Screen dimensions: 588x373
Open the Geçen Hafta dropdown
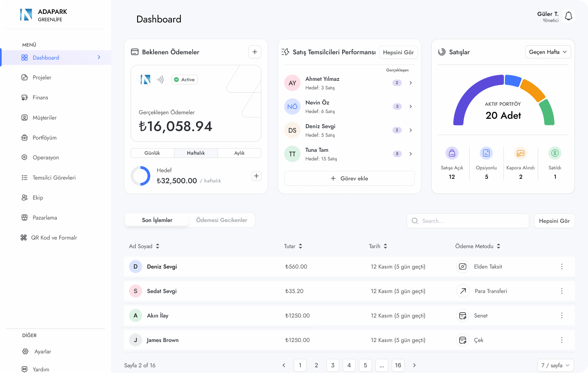548,52
